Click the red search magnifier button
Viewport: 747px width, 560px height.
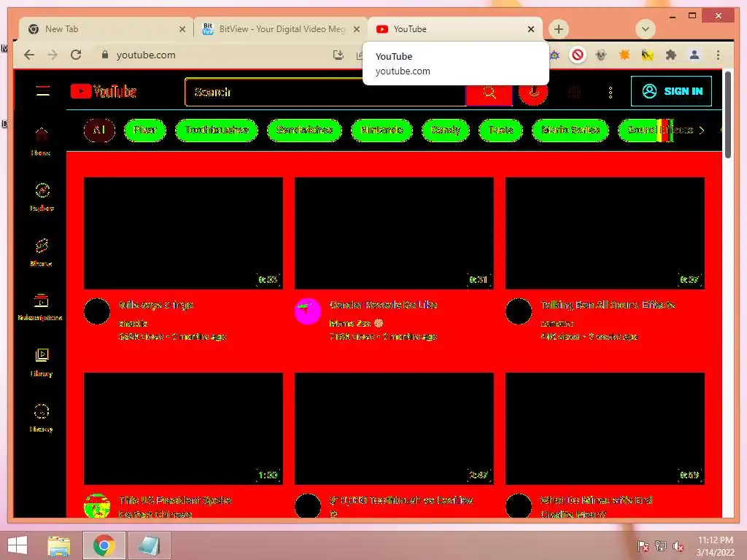click(489, 92)
